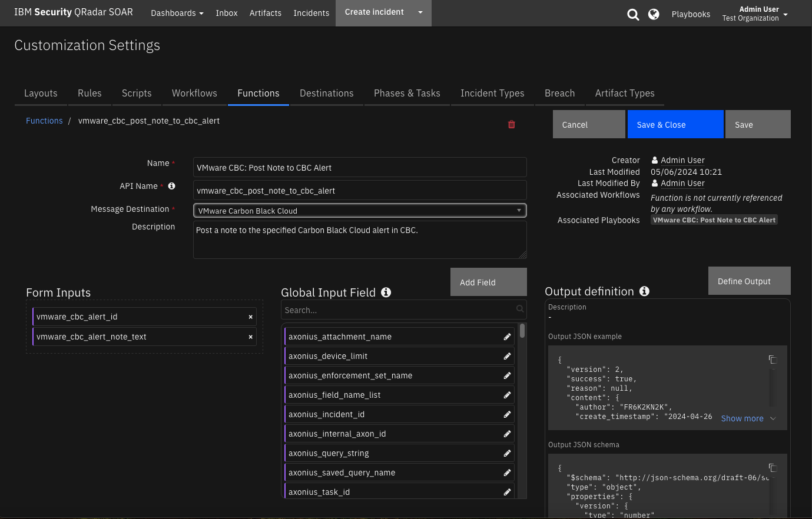
Task: Copy the Output JSON example
Action: pos(773,360)
